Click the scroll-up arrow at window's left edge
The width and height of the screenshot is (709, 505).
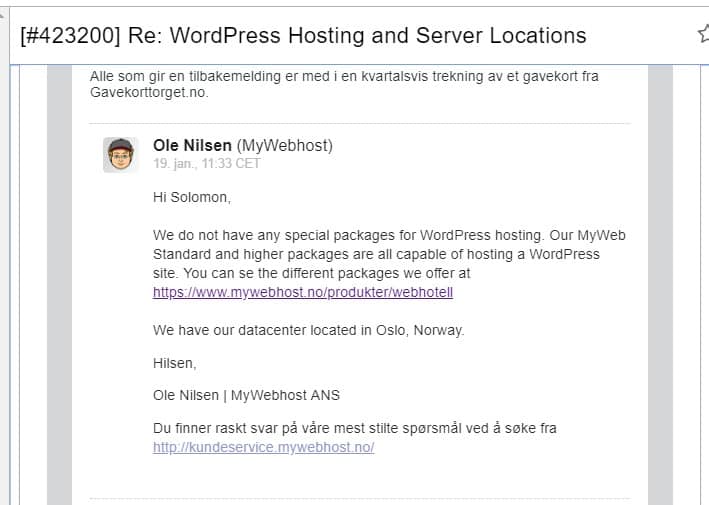click(2, 15)
